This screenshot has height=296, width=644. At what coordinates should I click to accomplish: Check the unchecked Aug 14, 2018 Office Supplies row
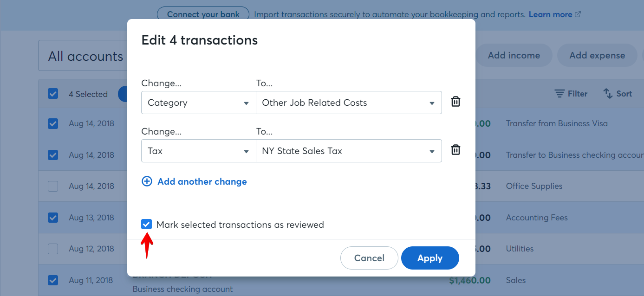52,186
